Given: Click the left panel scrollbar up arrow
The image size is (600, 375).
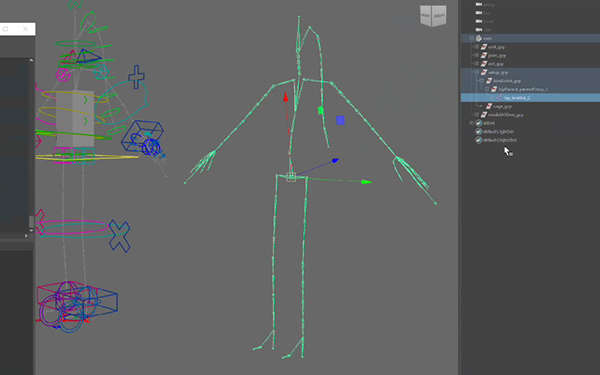Looking at the screenshot, I should pyautogui.click(x=31, y=60).
